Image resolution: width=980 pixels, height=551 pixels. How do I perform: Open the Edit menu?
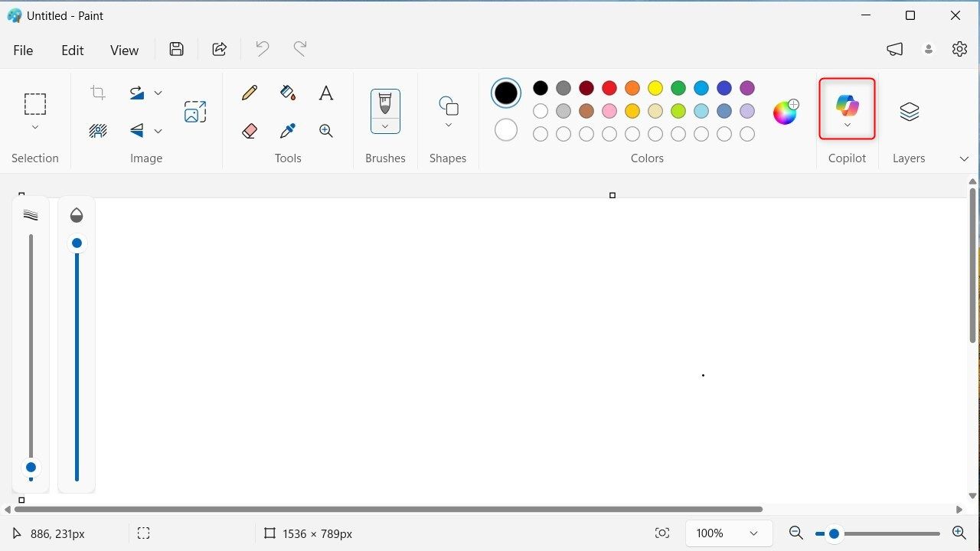point(73,50)
